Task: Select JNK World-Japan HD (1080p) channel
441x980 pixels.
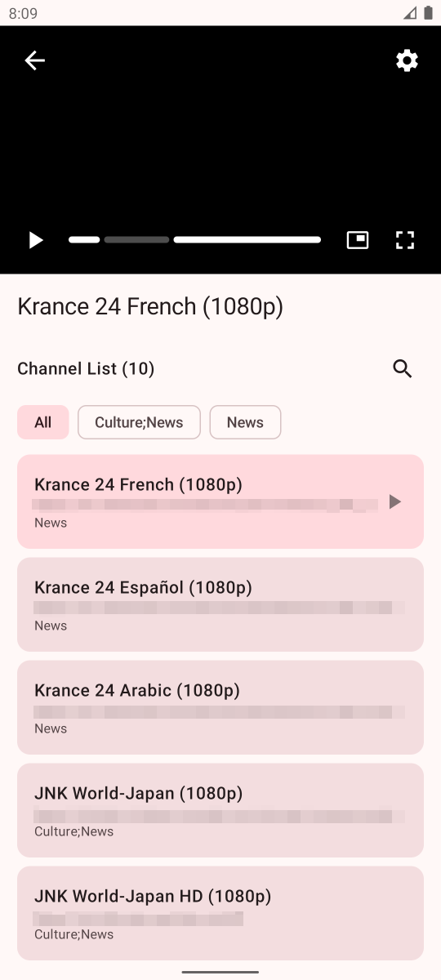Action: [220, 913]
